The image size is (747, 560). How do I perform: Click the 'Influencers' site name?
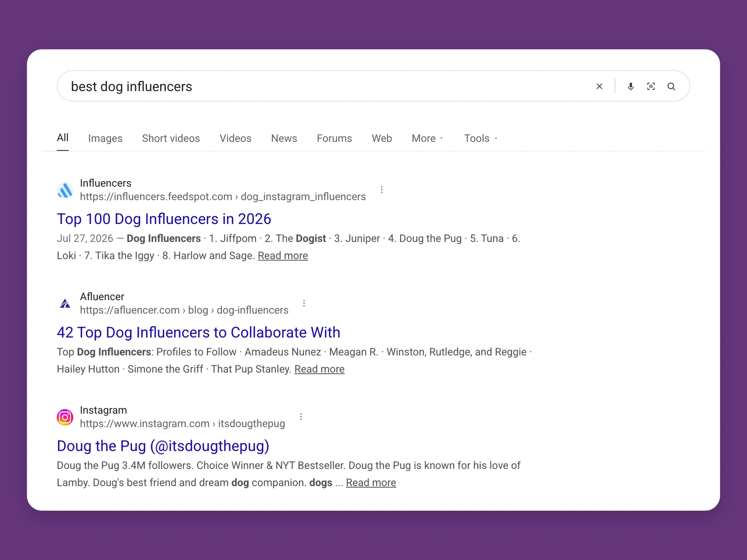tap(106, 183)
